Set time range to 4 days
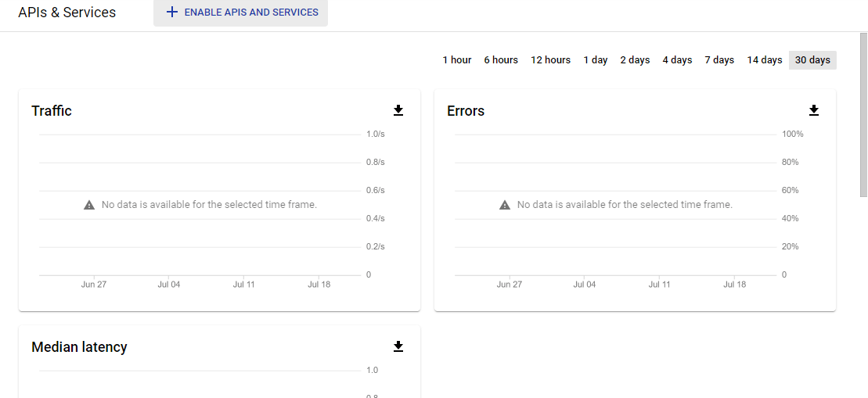Screen dimensions: 868x398 [677, 60]
